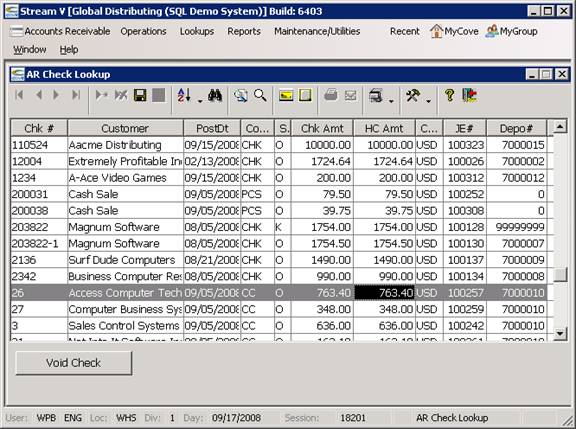Select check number 110524 cell

(x=39, y=145)
